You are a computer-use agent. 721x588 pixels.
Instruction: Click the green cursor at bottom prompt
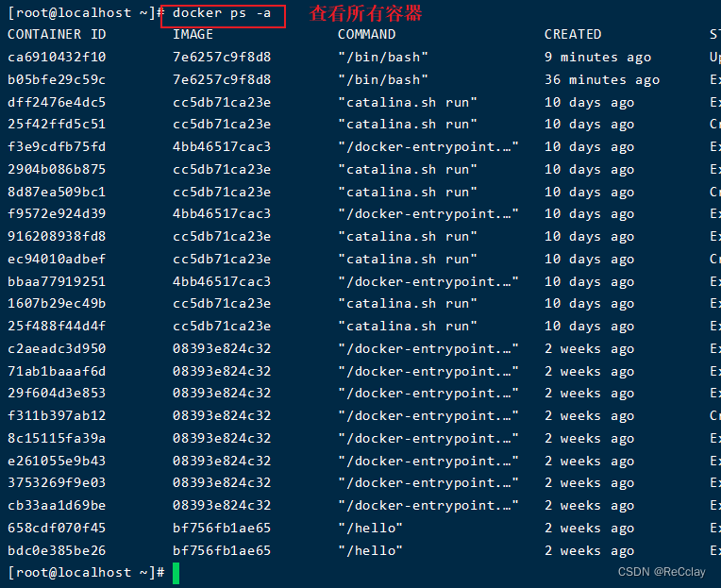click(176, 573)
